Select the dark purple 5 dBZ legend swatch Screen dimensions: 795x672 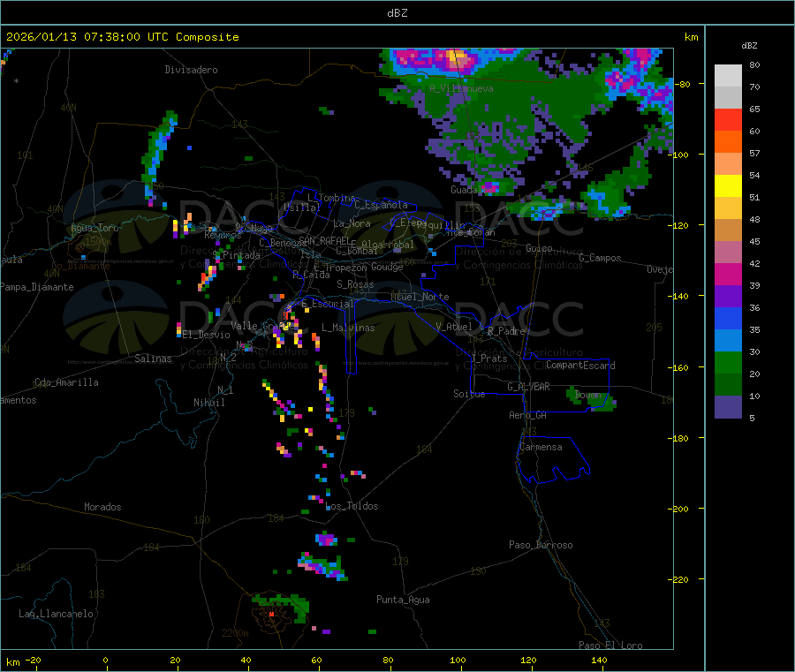pos(728,407)
